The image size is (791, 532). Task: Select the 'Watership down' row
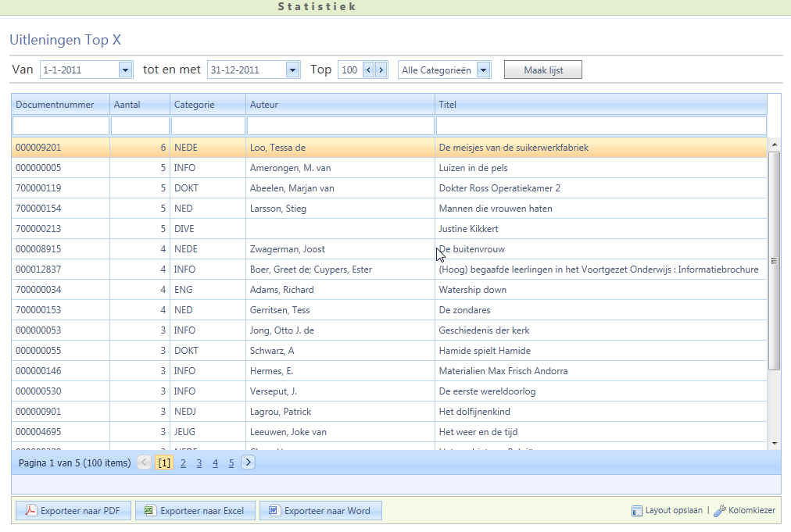point(389,290)
